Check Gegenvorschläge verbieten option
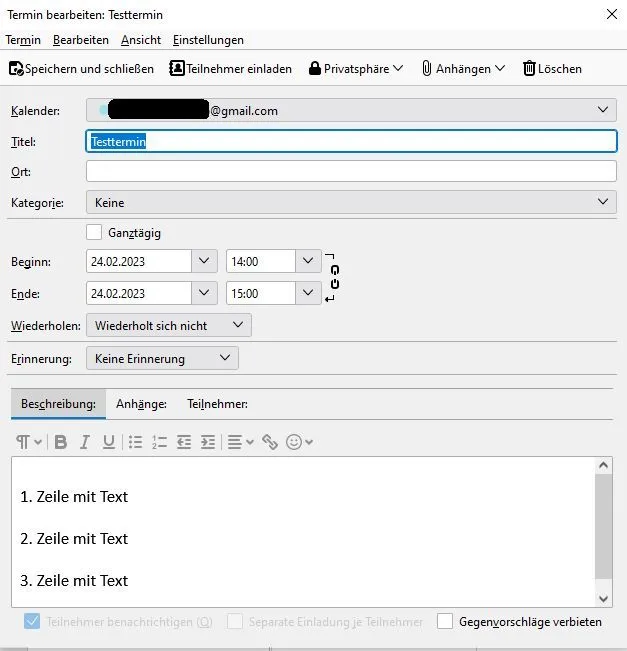Image resolution: width=627 pixels, height=651 pixels. coord(445,622)
